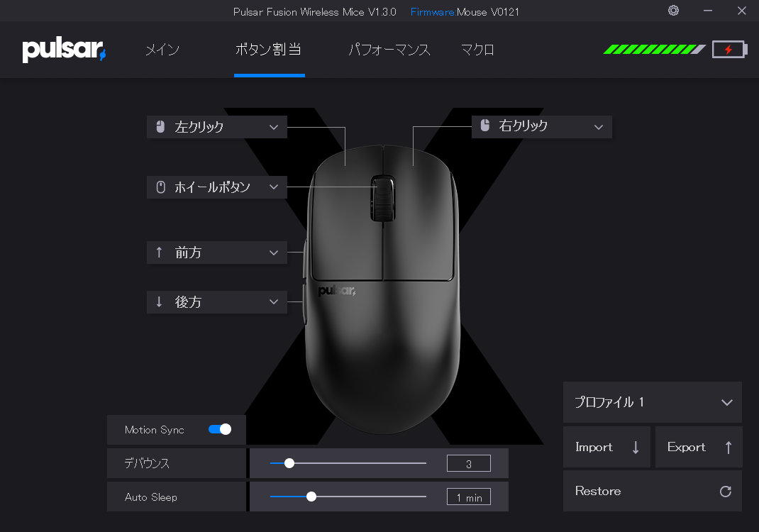
Task: Open the マクロ tab
Action: click(477, 50)
